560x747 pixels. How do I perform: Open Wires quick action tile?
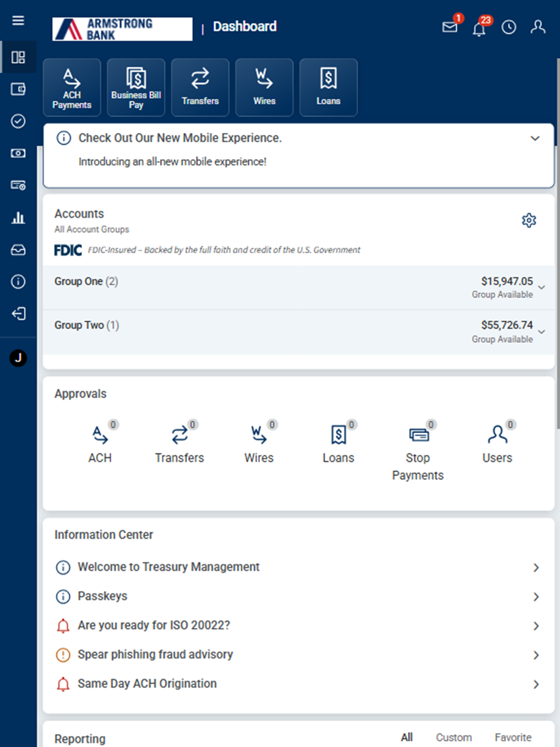tap(264, 87)
